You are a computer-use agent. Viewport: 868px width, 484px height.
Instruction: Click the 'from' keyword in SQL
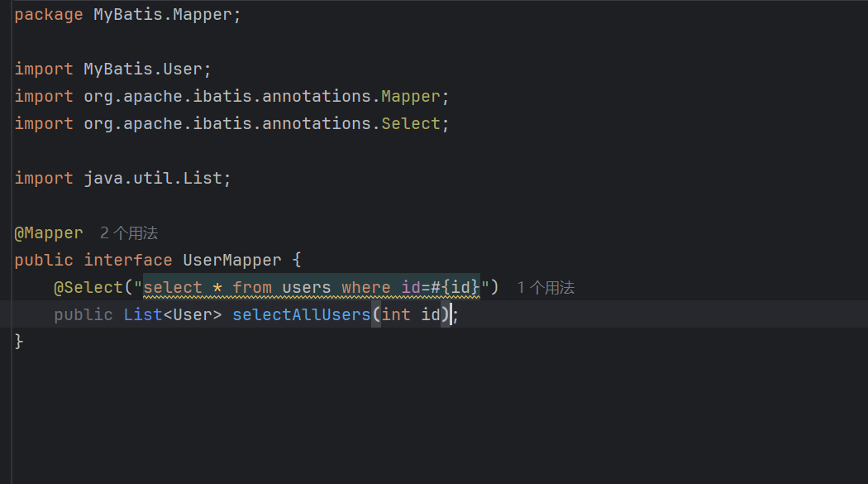pyautogui.click(x=252, y=287)
